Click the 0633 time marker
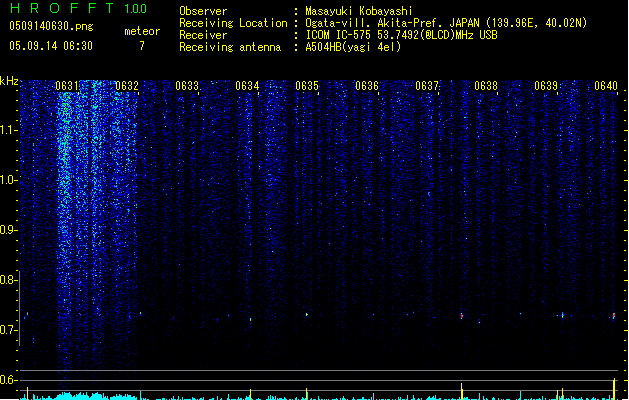The height and width of the screenshot is (400, 629). pos(187,86)
